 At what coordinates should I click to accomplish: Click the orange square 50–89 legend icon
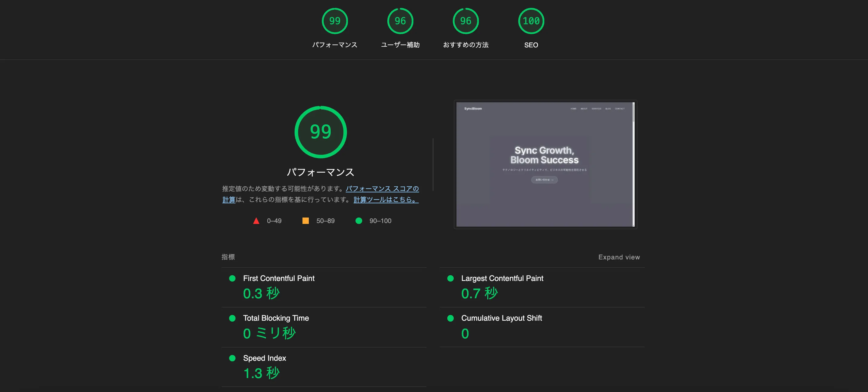[305, 221]
